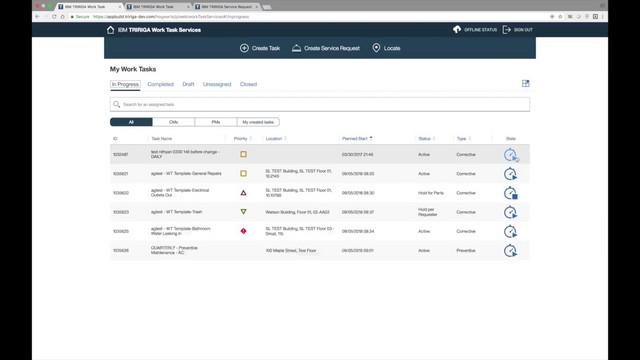Sort table by Status column
Screen dimensions: 640x360
[x=427, y=139]
